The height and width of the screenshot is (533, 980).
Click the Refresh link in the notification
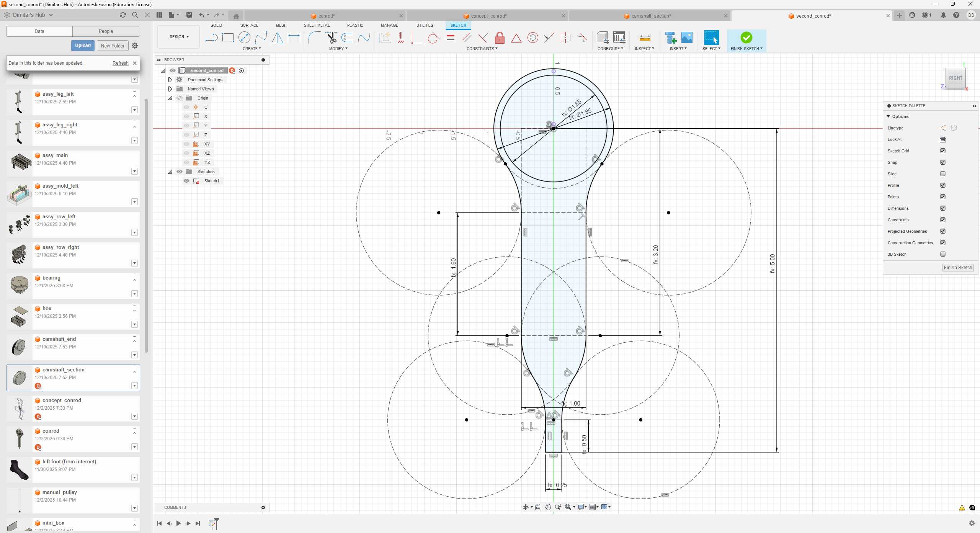click(x=120, y=63)
